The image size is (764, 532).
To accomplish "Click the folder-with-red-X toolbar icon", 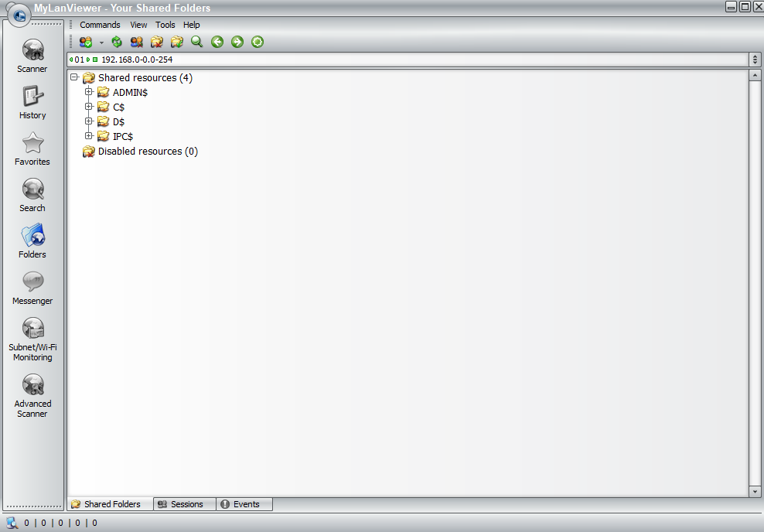I will pos(157,42).
